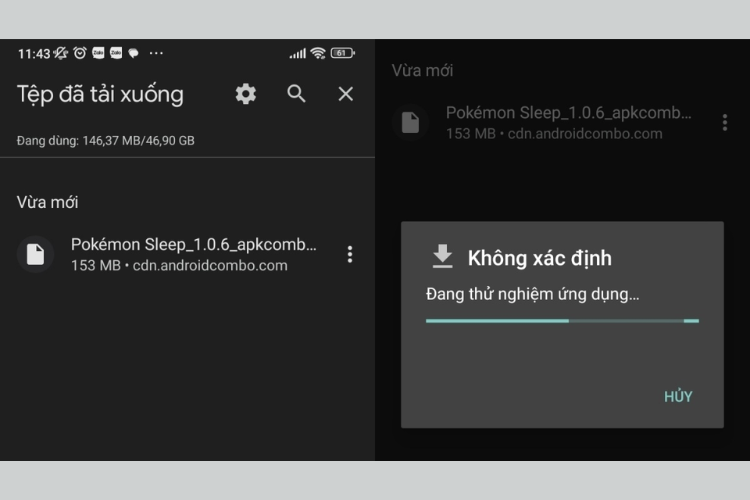Screen dimensions: 750x500
Task: Tap the 'Tệp đã tải xuống' header title
Action: (x=100, y=94)
